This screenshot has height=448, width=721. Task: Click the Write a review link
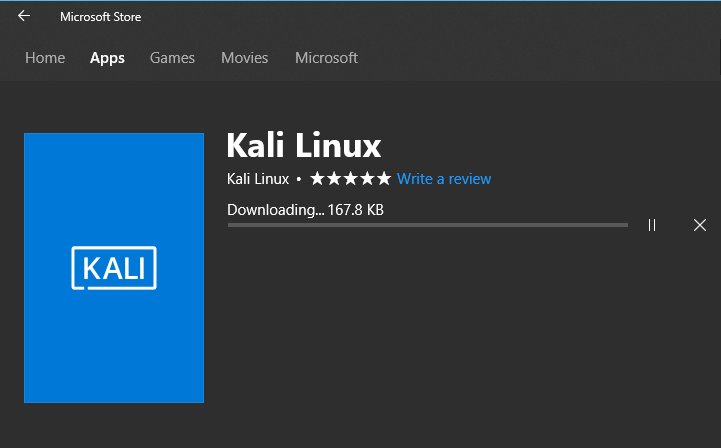point(444,179)
